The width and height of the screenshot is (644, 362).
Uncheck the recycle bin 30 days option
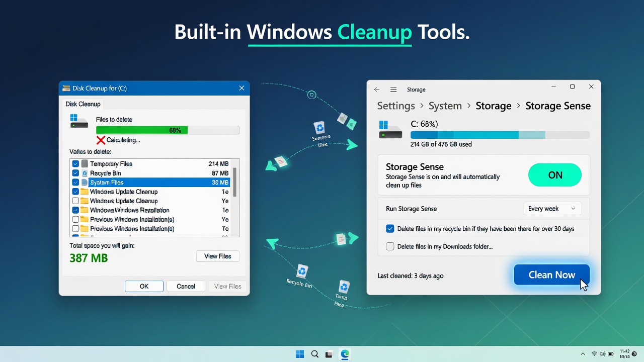(390, 228)
